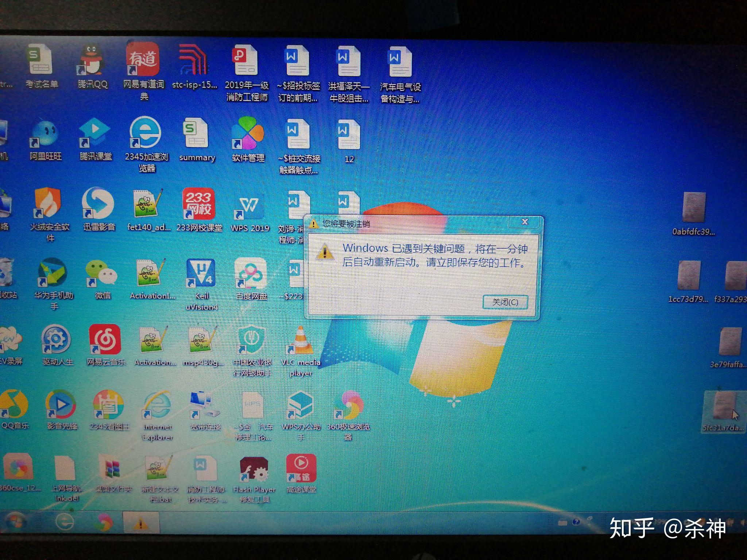
Task: Select the 洪福泽天 Word document icon
Action: pyautogui.click(x=349, y=74)
